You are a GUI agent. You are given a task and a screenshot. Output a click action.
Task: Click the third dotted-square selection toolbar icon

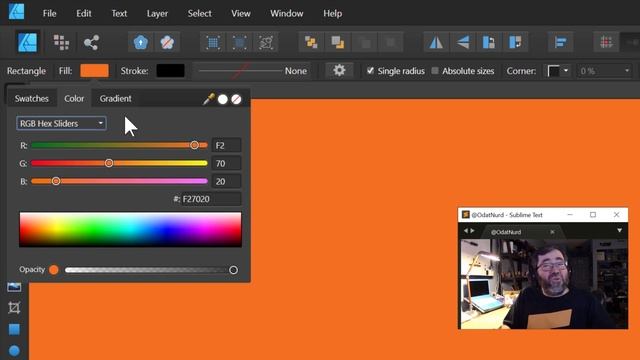click(266, 42)
